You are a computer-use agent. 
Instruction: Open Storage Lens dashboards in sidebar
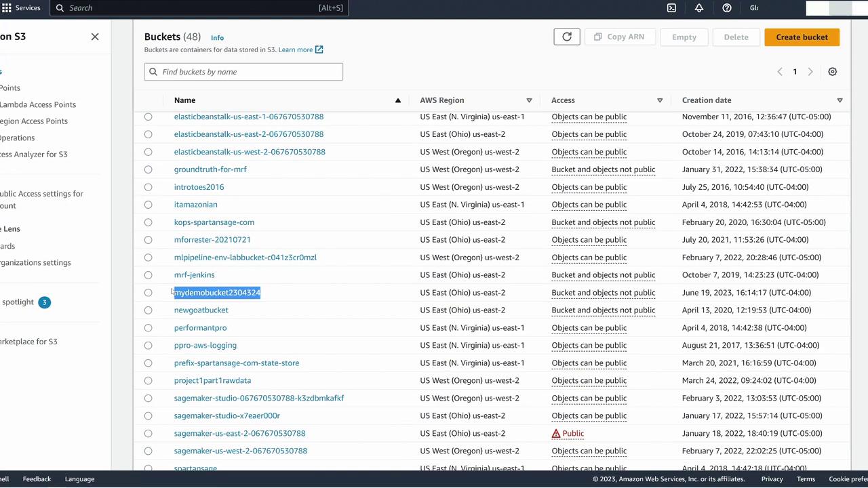point(7,246)
